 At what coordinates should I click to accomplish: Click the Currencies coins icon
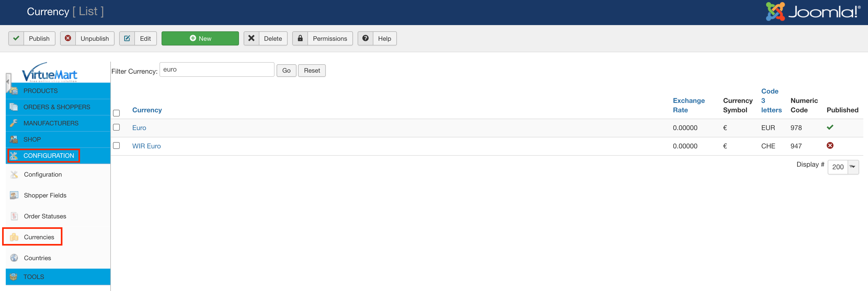pyautogui.click(x=14, y=237)
